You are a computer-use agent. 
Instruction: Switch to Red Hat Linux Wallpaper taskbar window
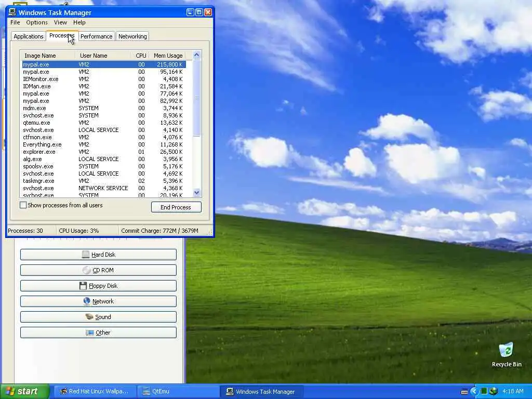tap(96, 392)
